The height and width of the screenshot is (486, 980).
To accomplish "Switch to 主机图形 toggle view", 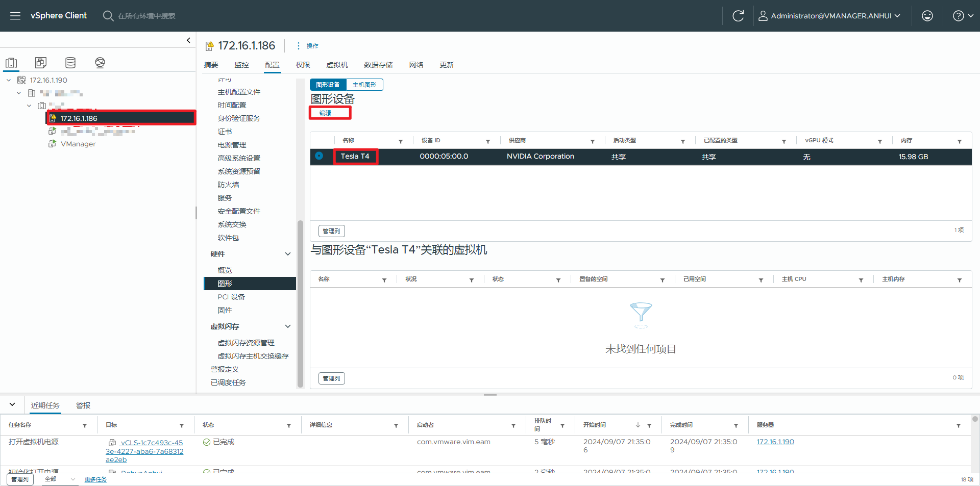I will coord(364,85).
